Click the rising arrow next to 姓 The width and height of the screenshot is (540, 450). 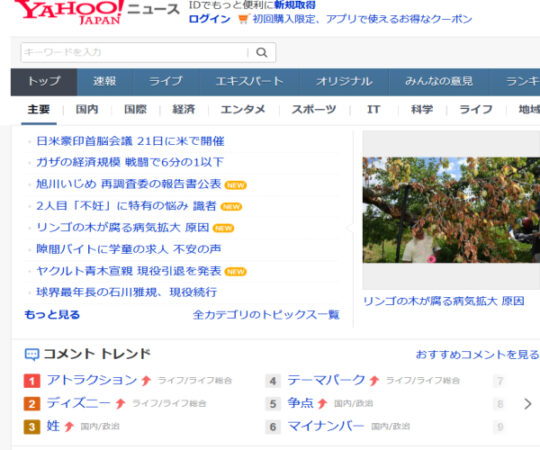pyautogui.click(x=69, y=426)
